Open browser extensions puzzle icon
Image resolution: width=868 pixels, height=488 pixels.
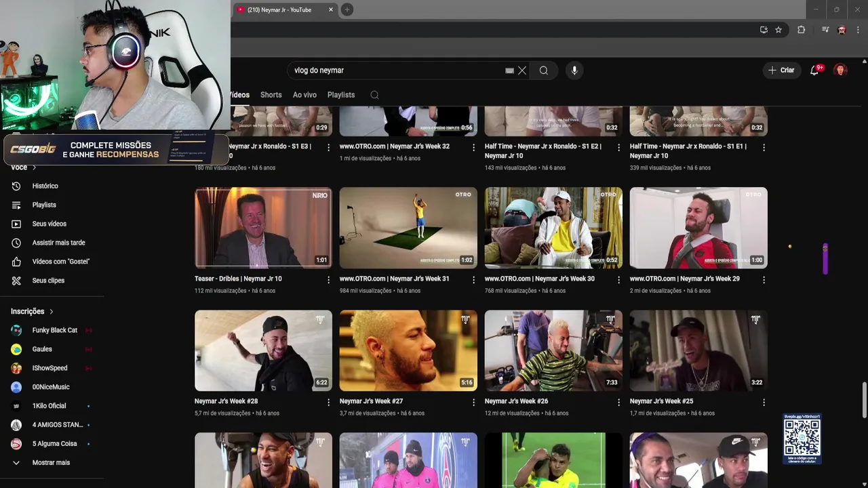(x=801, y=30)
